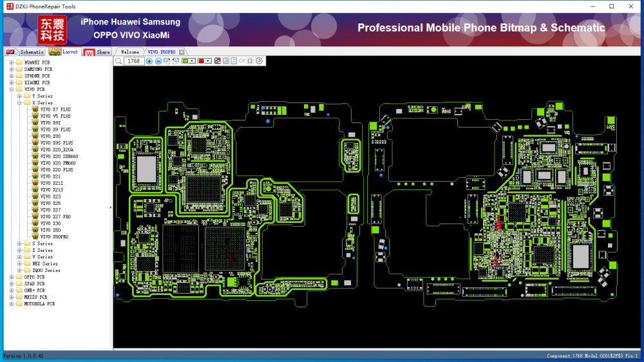Open VIVO X7 PLUS board file

(55, 110)
